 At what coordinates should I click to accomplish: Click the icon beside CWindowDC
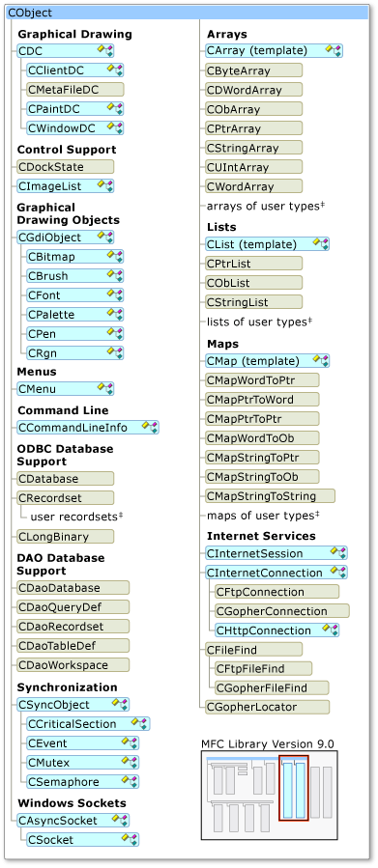tap(115, 127)
